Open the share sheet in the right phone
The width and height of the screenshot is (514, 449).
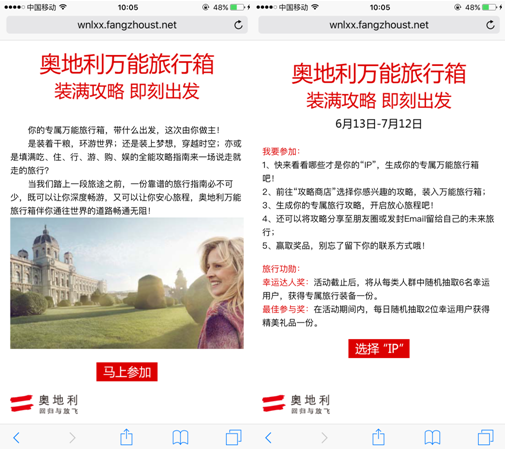click(x=378, y=437)
